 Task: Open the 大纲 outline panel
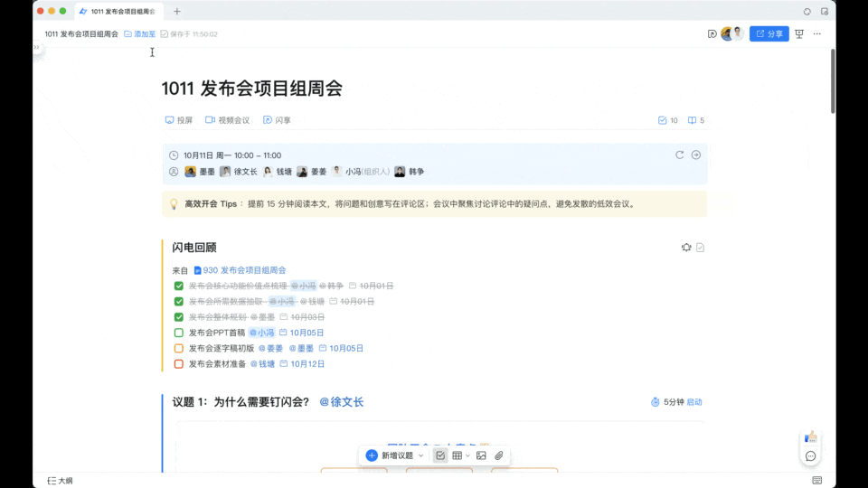pos(60,480)
